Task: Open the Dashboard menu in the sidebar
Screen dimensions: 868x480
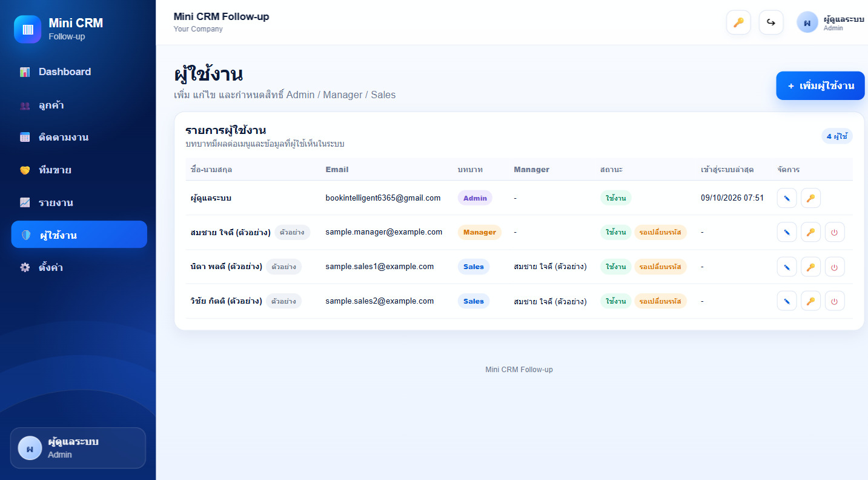Action: tap(79, 72)
